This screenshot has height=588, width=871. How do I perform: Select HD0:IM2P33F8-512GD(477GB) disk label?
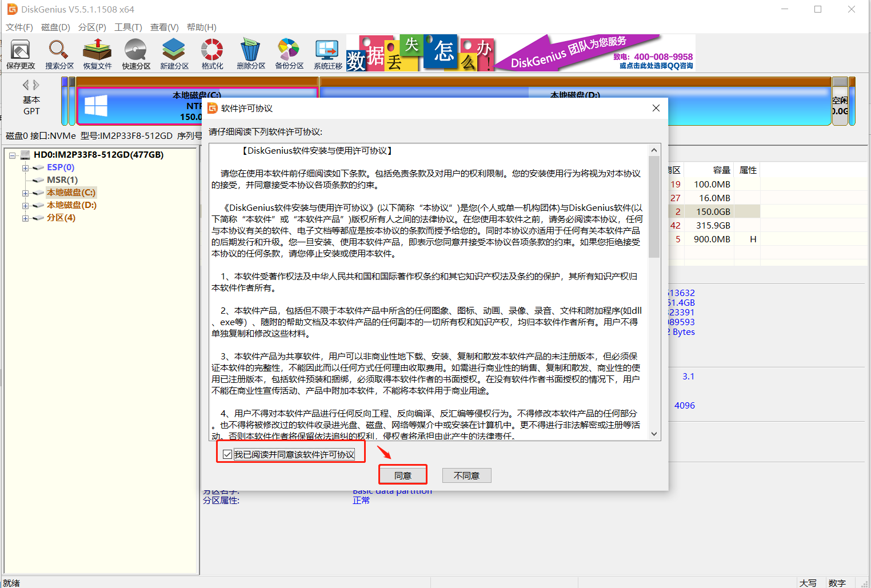98,155
